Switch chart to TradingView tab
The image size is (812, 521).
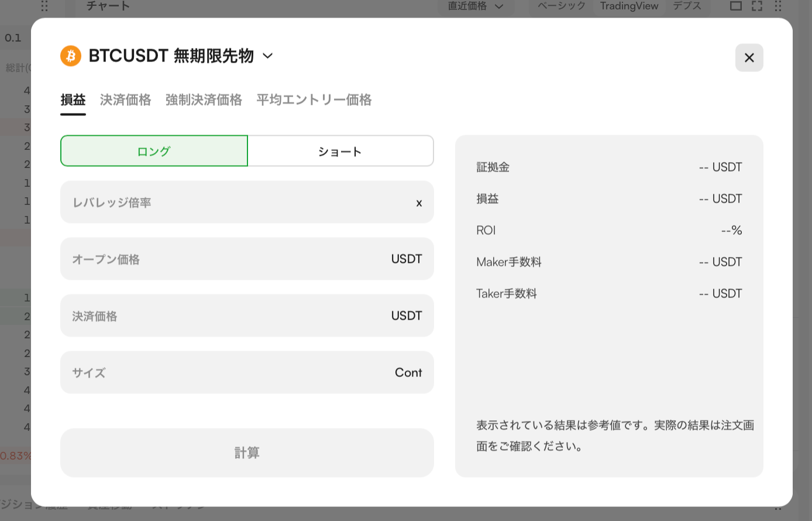coord(629,6)
